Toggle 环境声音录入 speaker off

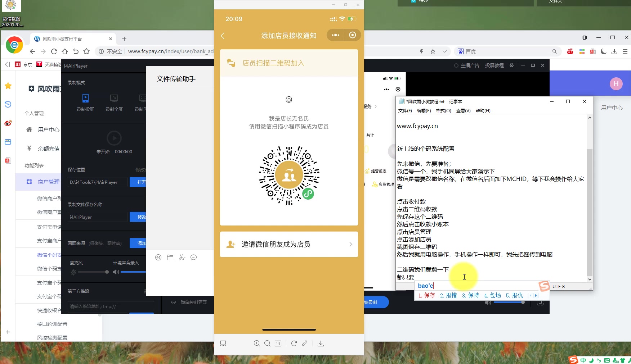click(x=116, y=272)
